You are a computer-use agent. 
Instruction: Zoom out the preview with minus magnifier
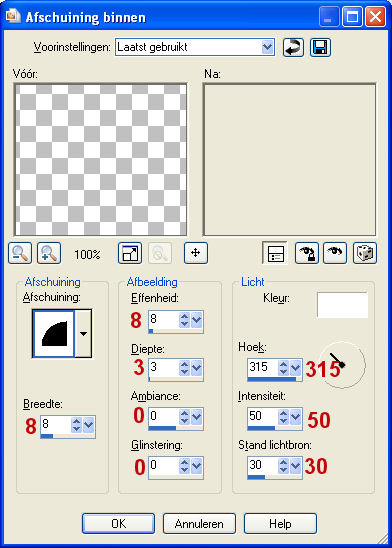click(20, 253)
